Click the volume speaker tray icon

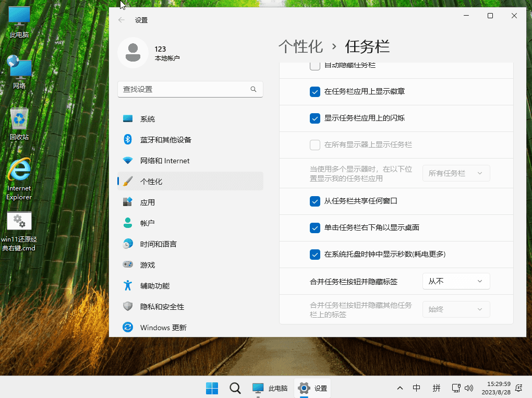point(468,388)
